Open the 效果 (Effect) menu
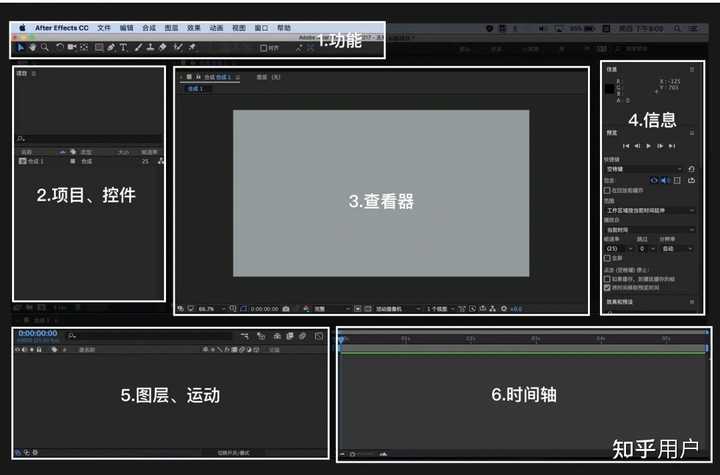The height and width of the screenshot is (475, 720). tap(194, 28)
